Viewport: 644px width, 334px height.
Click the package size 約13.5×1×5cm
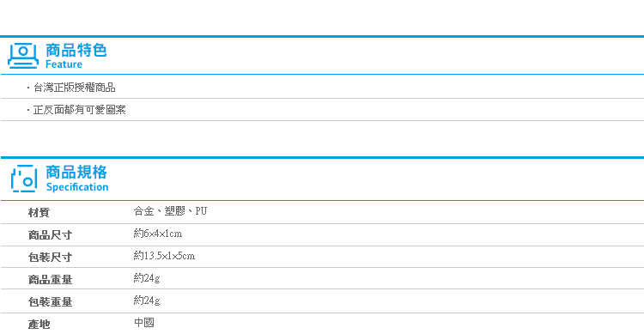coord(164,256)
